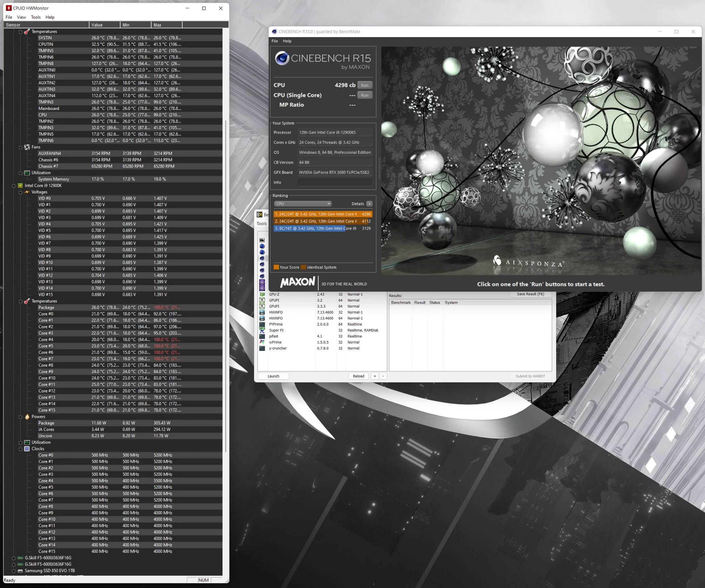Collapse the Voltages tree node
705x588 pixels.
[x=21, y=192]
